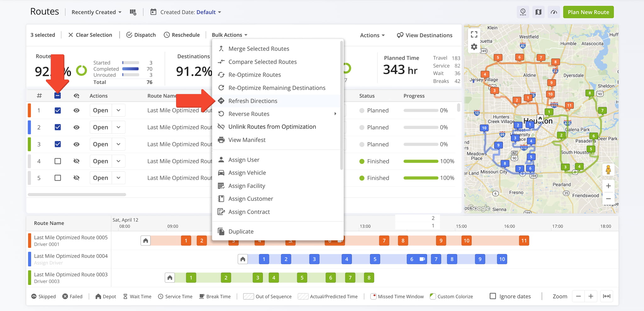Screen dimensions: 644x311
Task: Expand the Recently Created dropdown
Action: click(97, 12)
